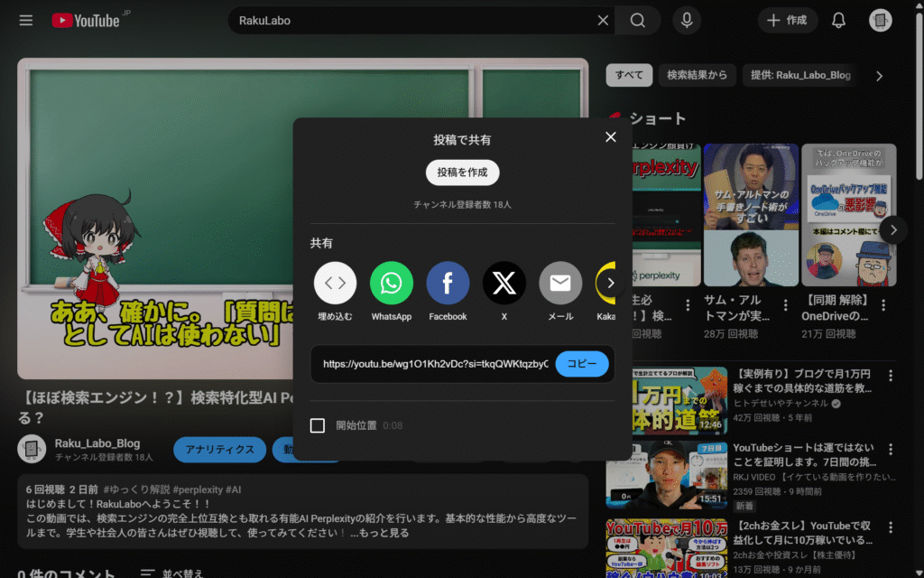Click the コピー button to copy link
Screen dimensions: 924x578
click(x=582, y=364)
